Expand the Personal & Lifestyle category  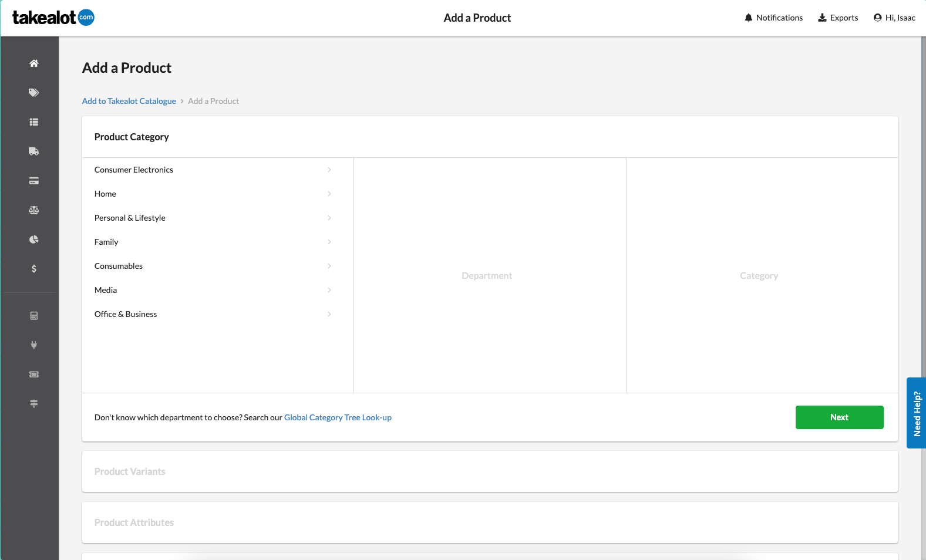(213, 218)
